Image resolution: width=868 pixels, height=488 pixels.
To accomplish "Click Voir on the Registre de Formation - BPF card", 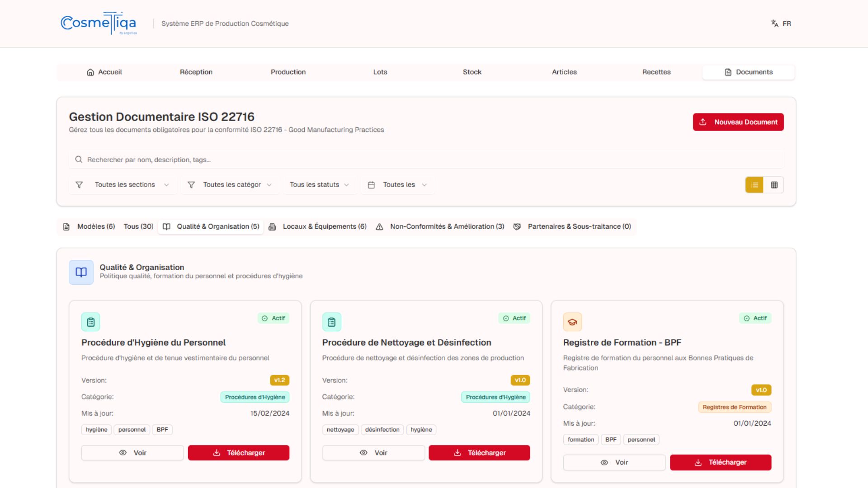I will (614, 462).
